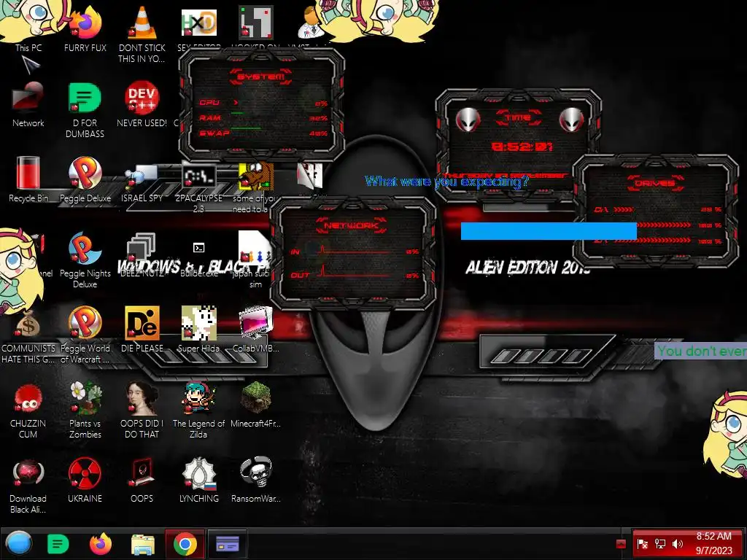Open the money bag COMMUNISTS HATE THIS shortcut
747x560 pixels.
[x=28, y=335]
